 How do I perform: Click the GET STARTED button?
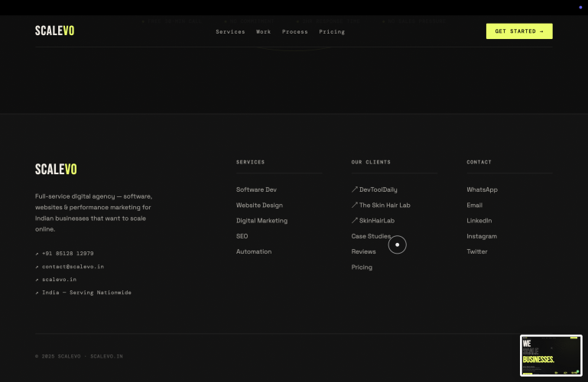[519, 31]
